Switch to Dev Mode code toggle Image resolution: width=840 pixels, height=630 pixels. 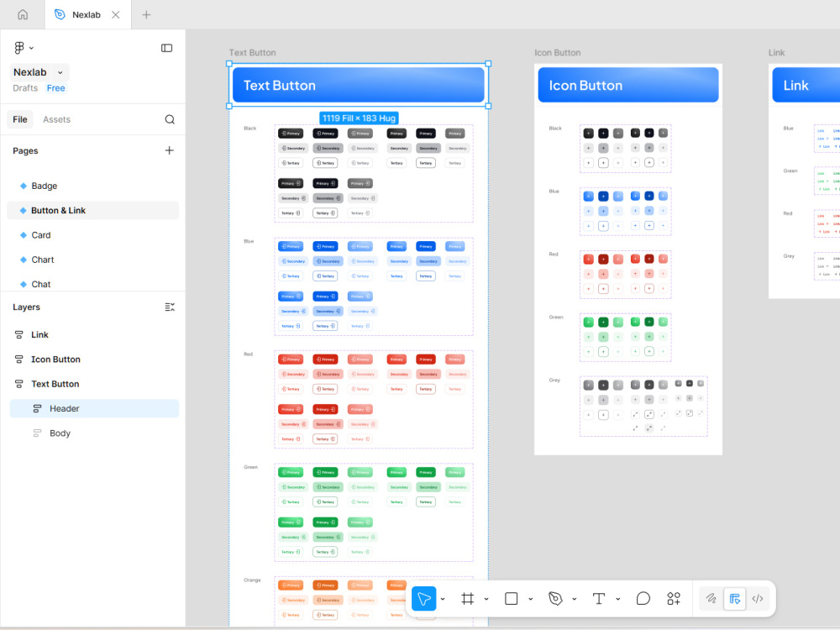click(758, 598)
